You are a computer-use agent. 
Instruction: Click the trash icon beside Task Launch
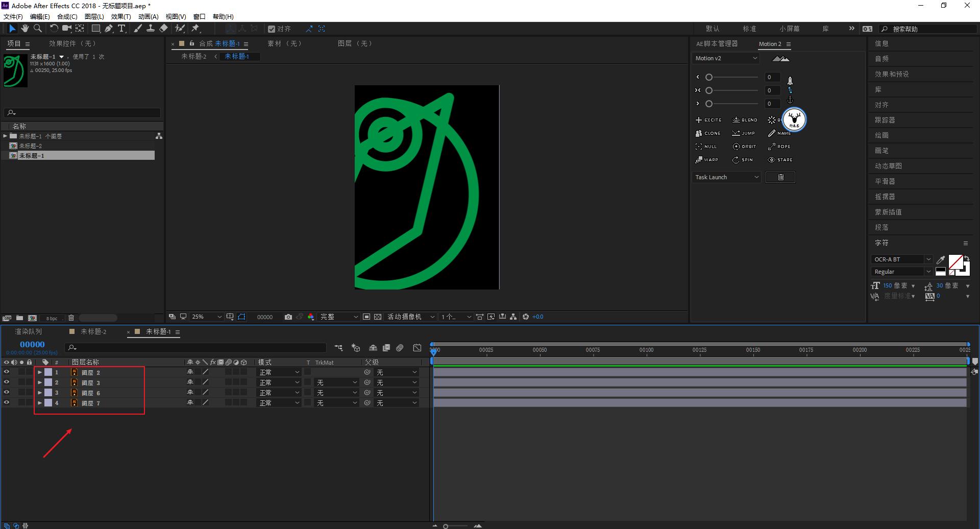[780, 177]
